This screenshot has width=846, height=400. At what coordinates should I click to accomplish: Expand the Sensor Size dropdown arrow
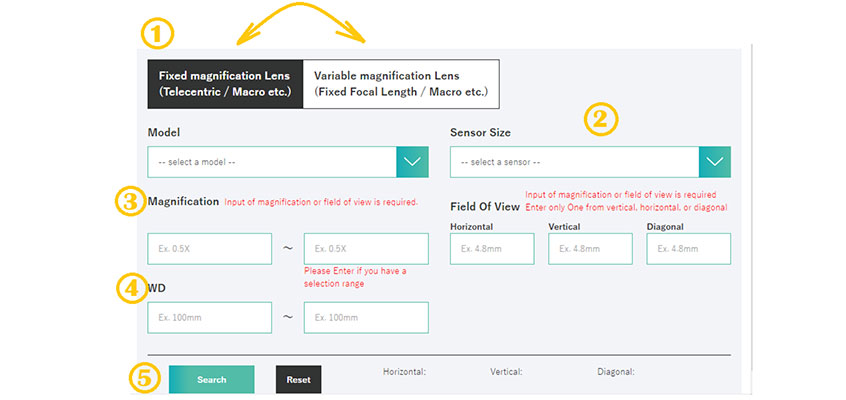click(715, 161)
